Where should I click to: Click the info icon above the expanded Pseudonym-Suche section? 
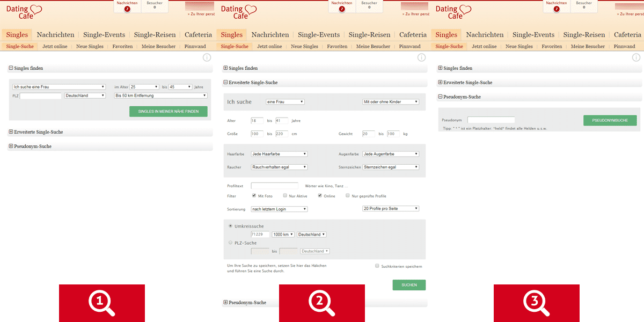tap(636, 57)
